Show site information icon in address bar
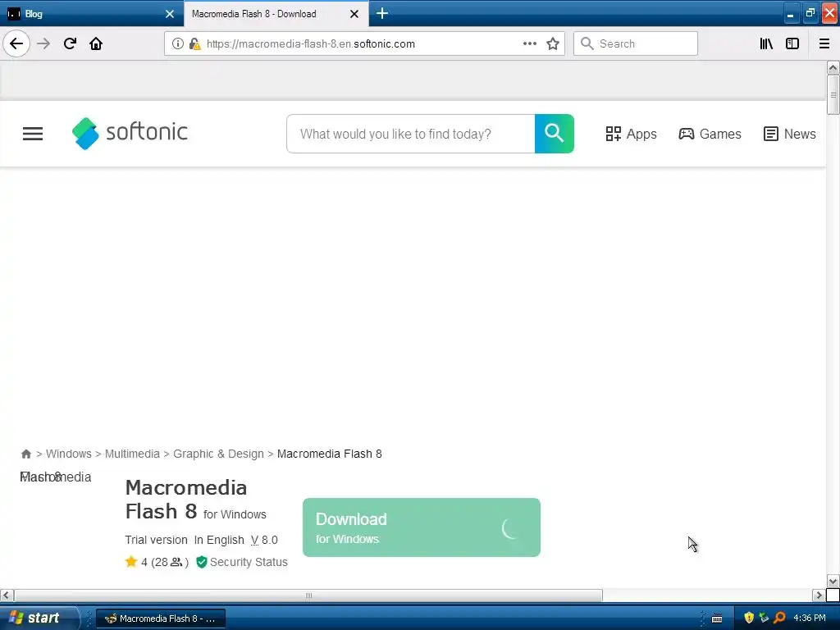Image resolution: width=840 pixels, height=630 pixels. pyautogui.click(x=178, y=43)
